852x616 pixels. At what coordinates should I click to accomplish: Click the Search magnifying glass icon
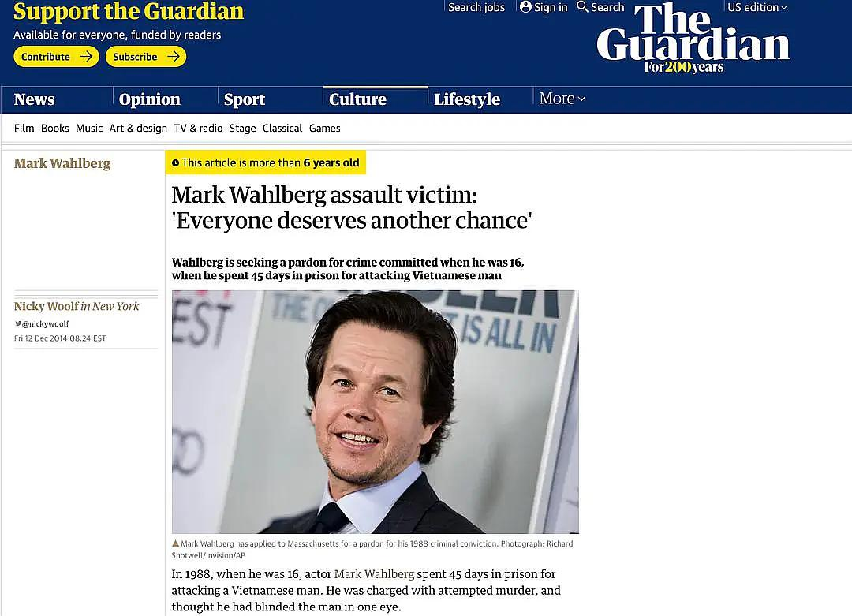tap(582, 7)
